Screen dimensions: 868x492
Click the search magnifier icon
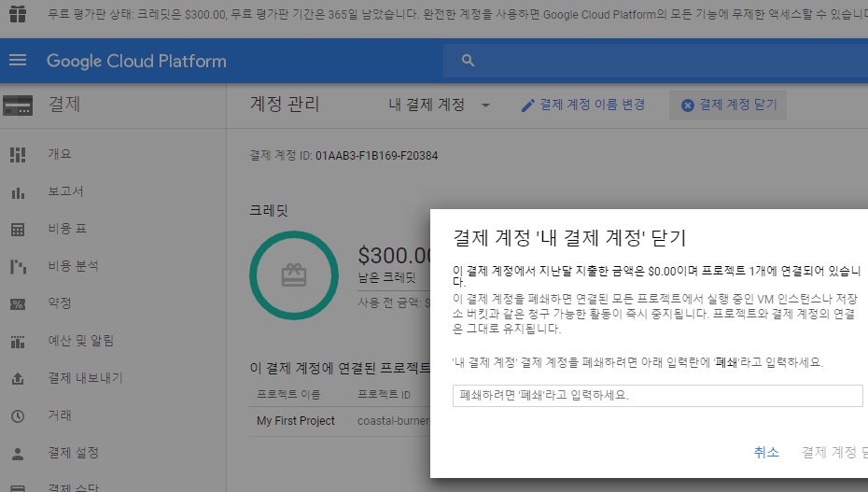coord(469,61)
